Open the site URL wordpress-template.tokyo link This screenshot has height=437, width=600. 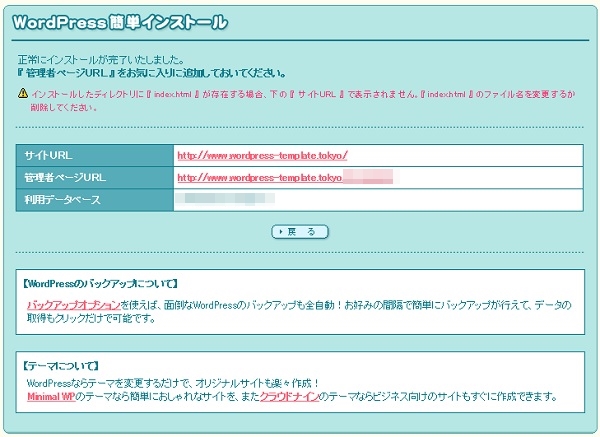click(262, 156)
